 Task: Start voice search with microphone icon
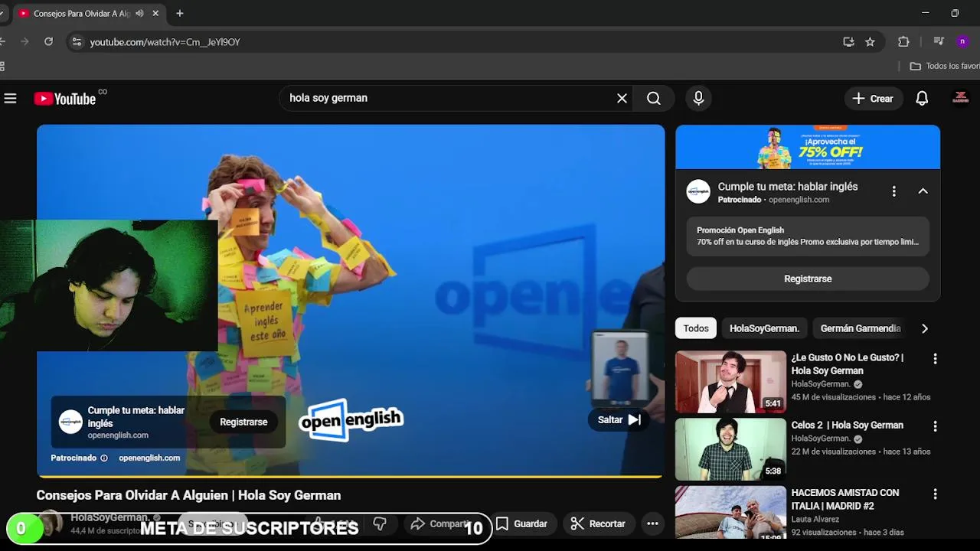coord(698,98)
